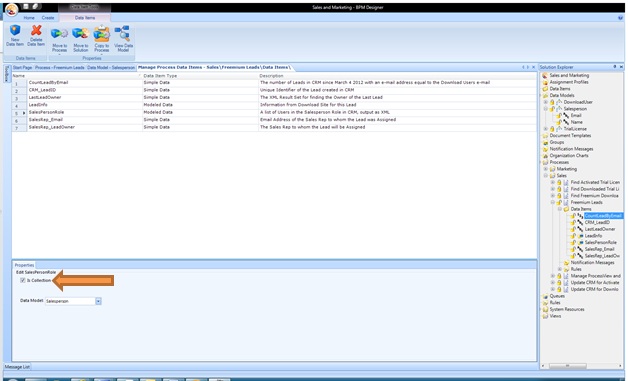Image resolution: width=628 pixels, height=381 pixels.
Task: Switch to the Home ribbon tab
Action: [29, 18]
